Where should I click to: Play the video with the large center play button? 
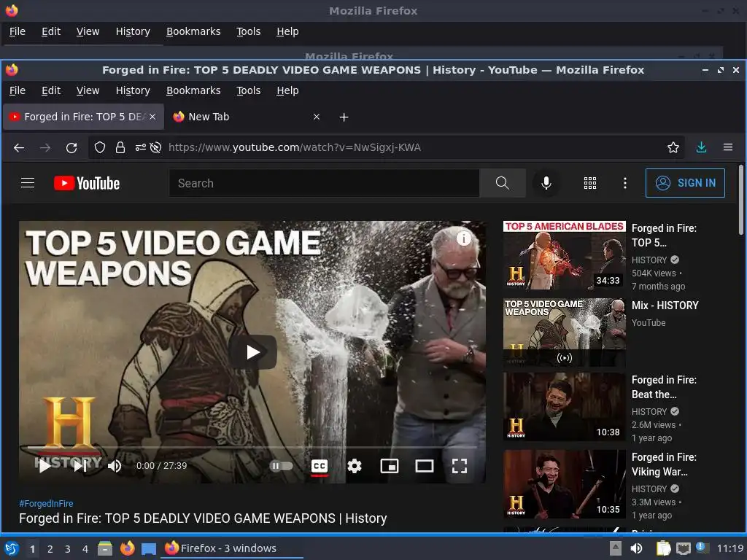[x=252, y=352]
